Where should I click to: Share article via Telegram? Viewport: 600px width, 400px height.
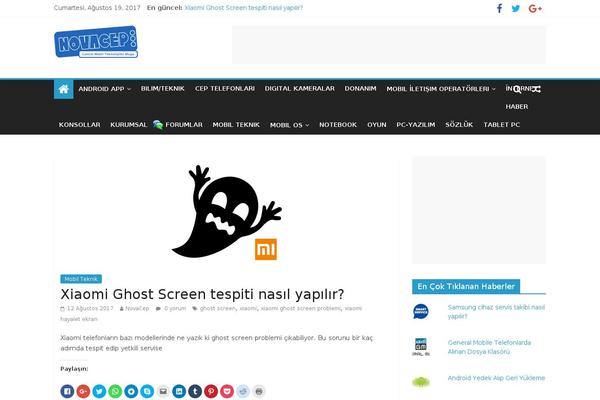click(131, 391)
